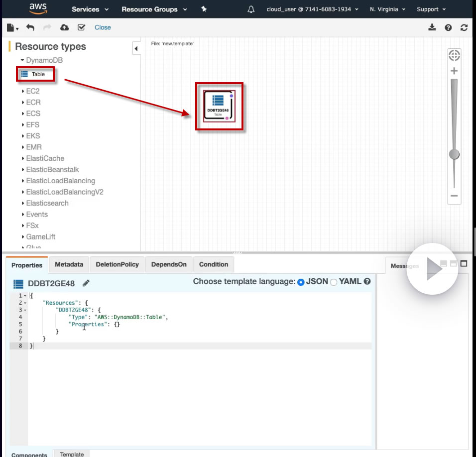Switch to the DependsOn tab
Screen dimensions: 476x457
(169, 264)
